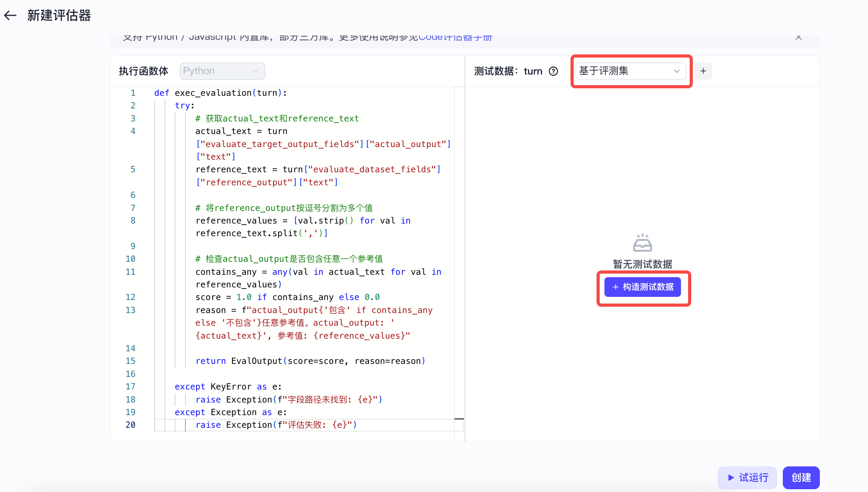This screenshot has height=492, width=868.
Task: Open the Code评估器手册 link
Action: point(455,37)
